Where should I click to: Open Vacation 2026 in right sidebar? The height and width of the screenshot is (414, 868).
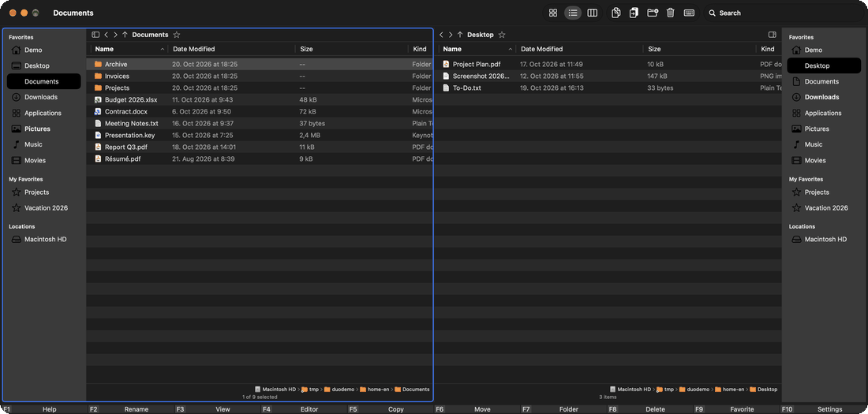tap(825, 208)
